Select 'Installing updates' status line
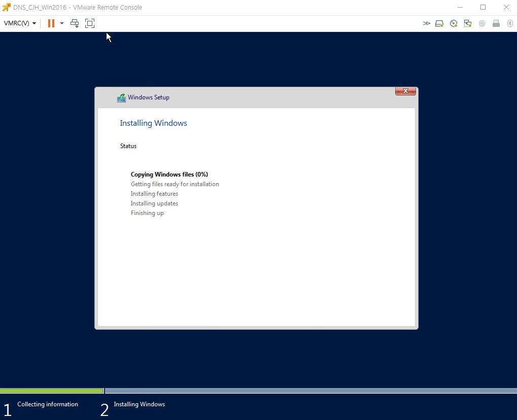This screenshot has width=517, height=420. 154,203
